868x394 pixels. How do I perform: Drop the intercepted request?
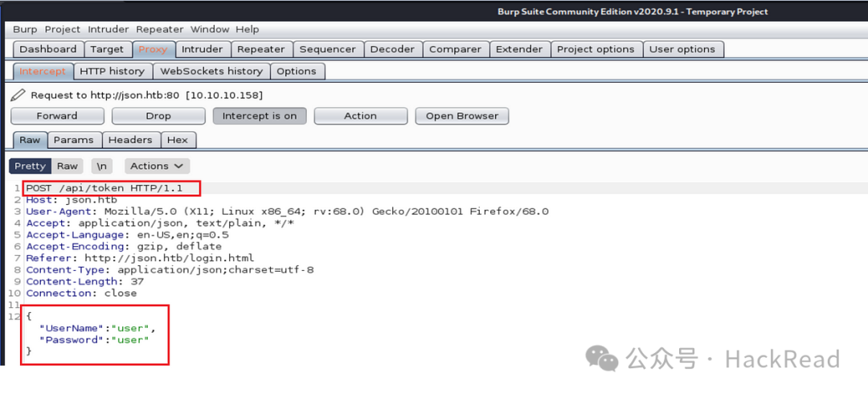(158, 116)
